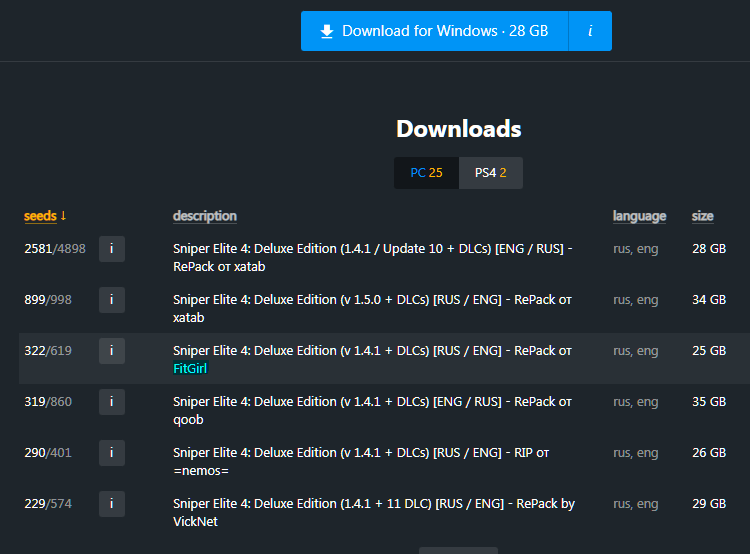Open info icon for the 322/619 seeds row
The image size is (750, 554).
[112, 351]
